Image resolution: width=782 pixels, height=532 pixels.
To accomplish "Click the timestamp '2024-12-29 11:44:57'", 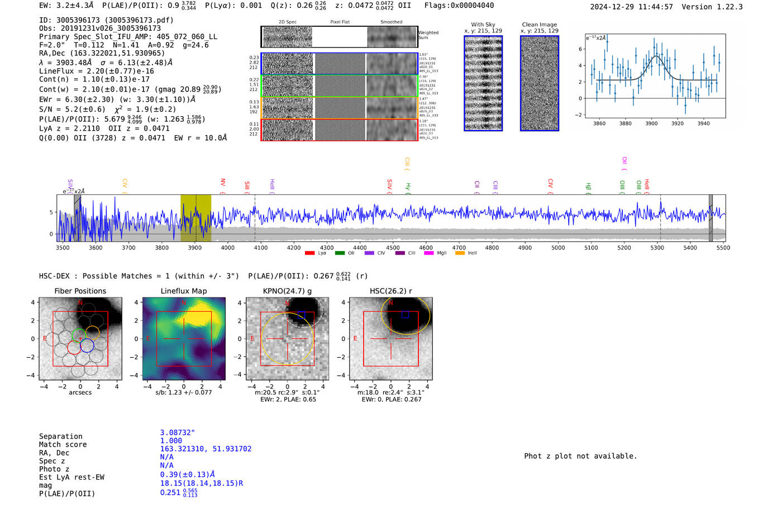I will (x=631, y=7).
